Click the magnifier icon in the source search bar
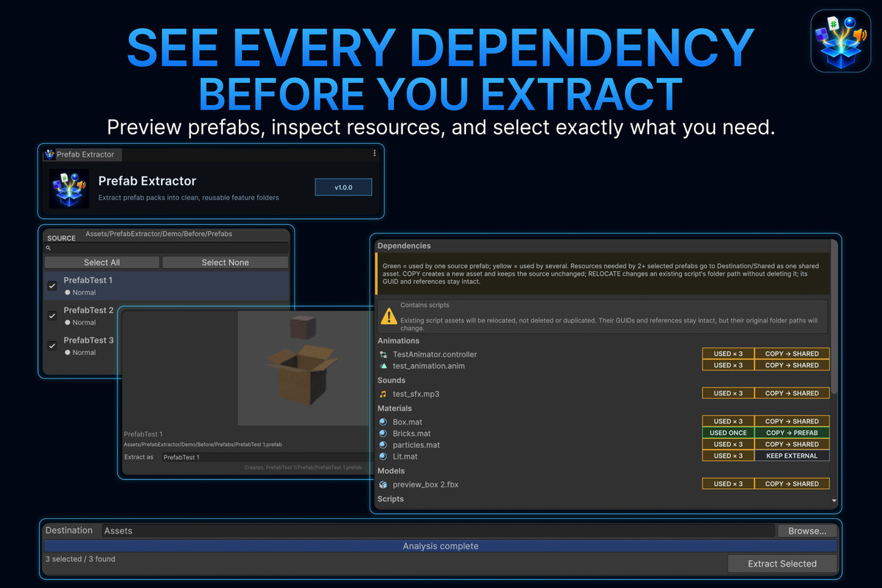Screen dimensions: 882x588 click(49, 248)
